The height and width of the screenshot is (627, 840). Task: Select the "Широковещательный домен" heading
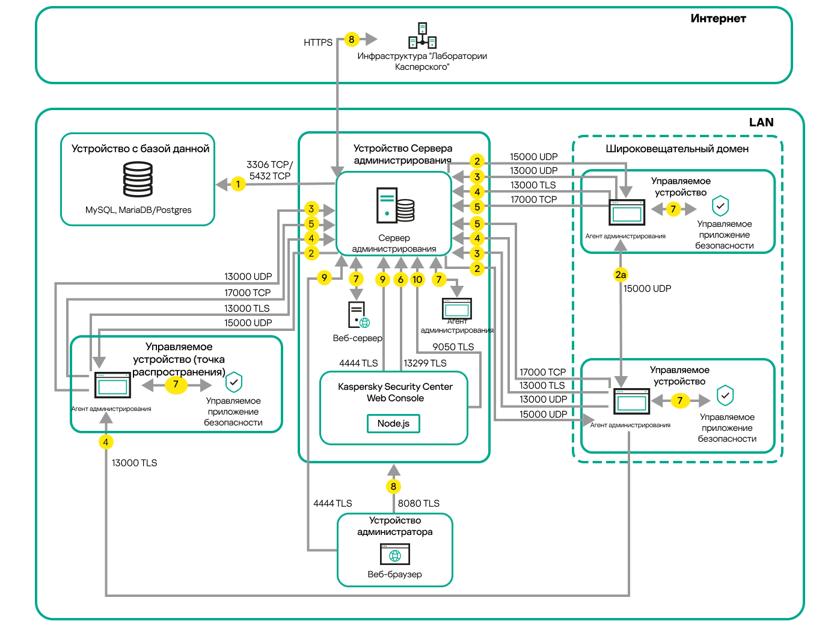[677, 149]
